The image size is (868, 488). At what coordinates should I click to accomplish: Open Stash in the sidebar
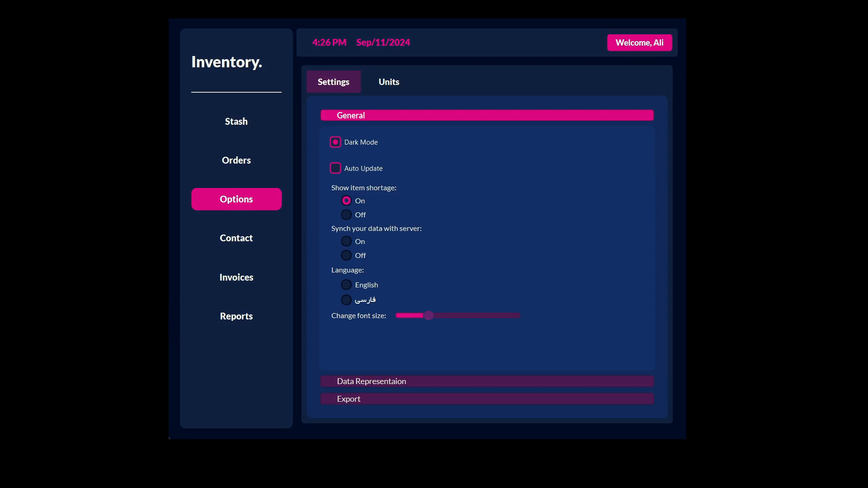[x=236, y=122]
